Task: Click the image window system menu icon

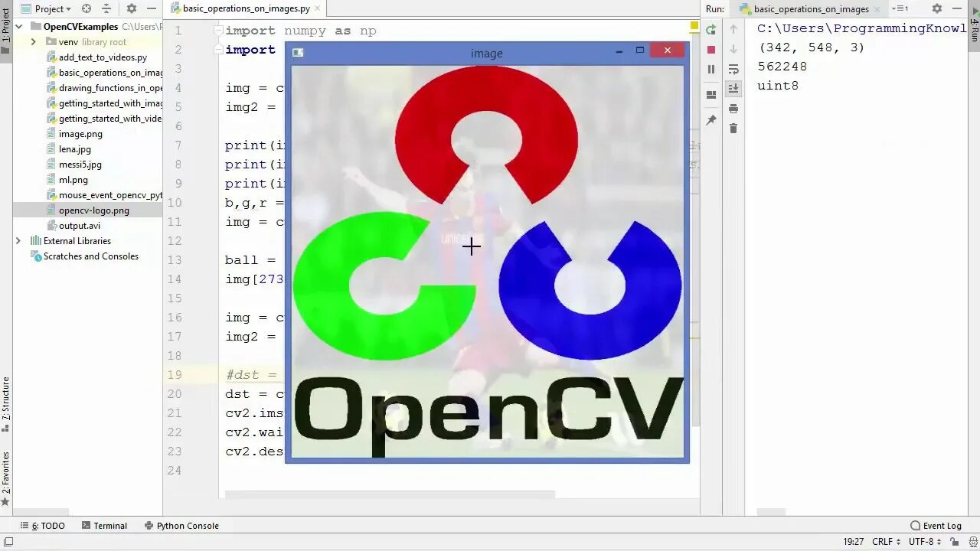Action: coord(298,52)
